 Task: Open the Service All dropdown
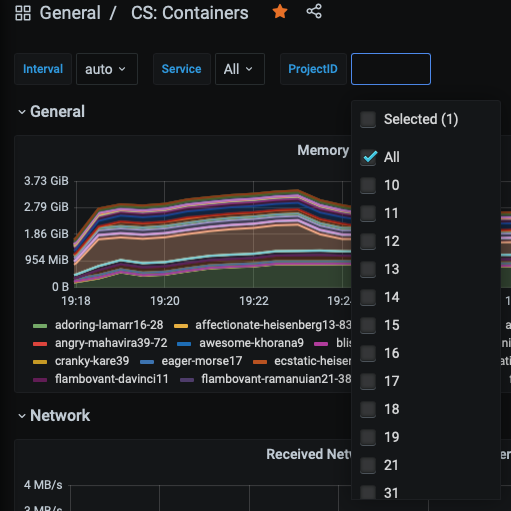pos(240,69)
